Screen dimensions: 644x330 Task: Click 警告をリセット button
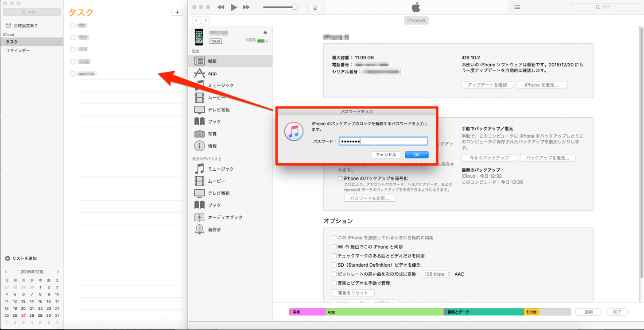click(353, 293)
